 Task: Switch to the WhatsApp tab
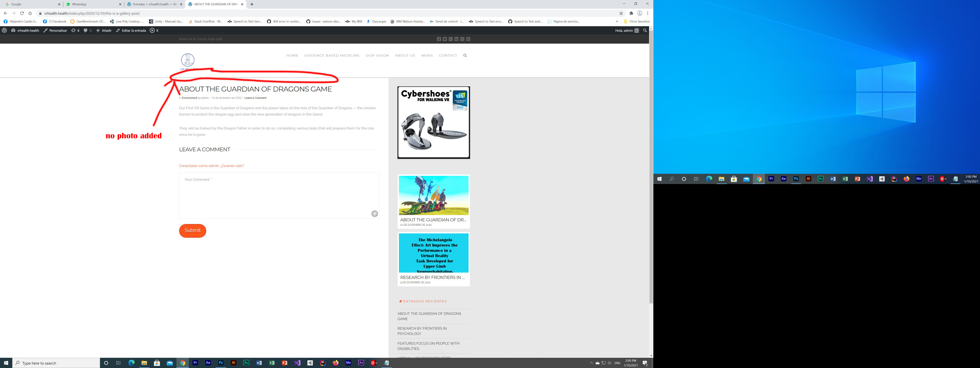click(x=94, y=4)
